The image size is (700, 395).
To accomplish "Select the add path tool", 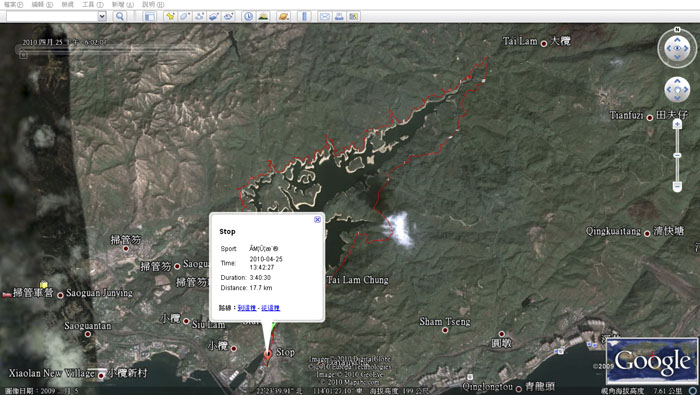I will pyautogui.click(x=200, y=17).
